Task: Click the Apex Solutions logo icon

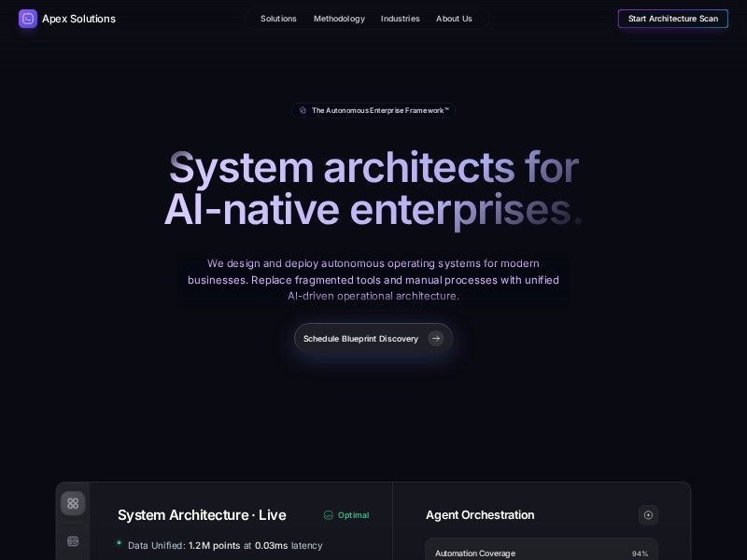Action: [x=28, y=19]
